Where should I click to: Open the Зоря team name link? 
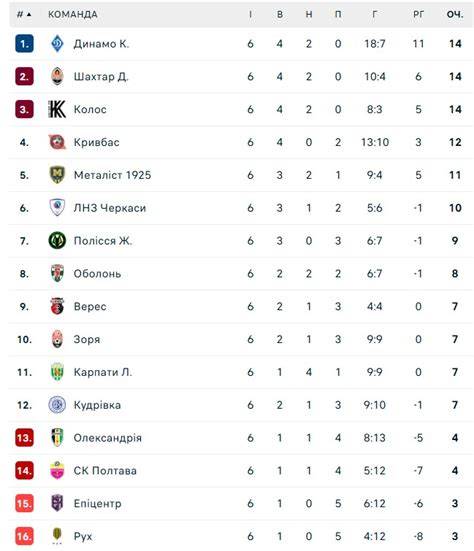pos(87,339)
